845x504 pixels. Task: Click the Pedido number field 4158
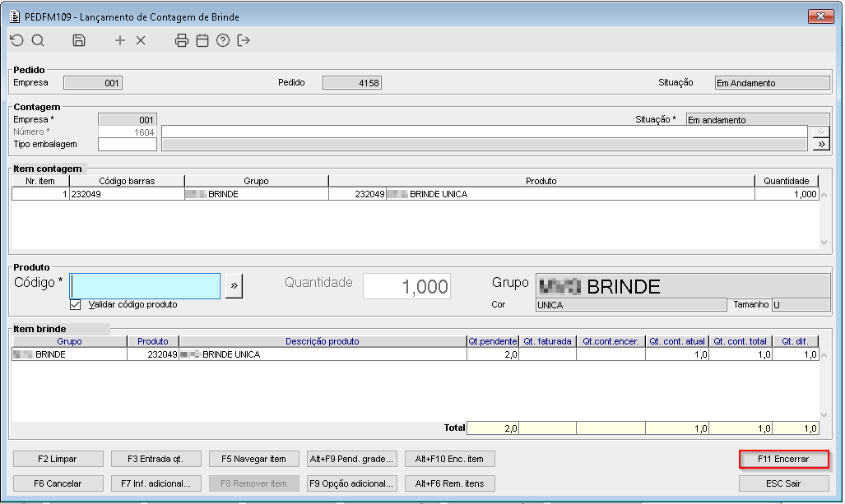[x=352, y=83]
